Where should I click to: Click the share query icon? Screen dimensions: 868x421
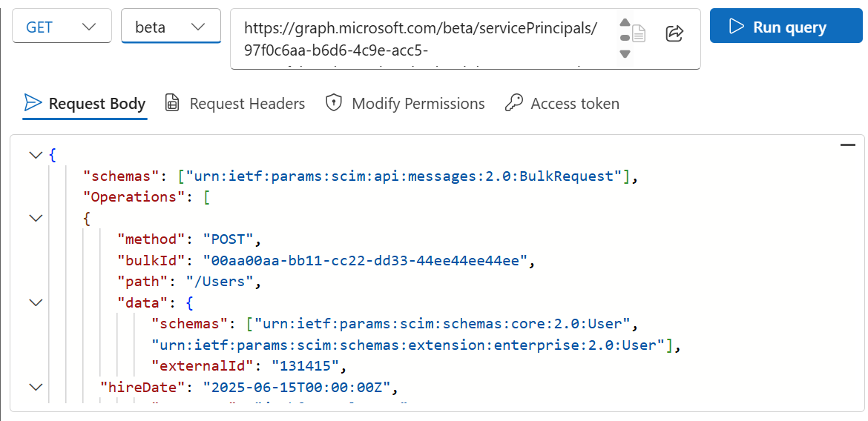[x=674, y=33]
